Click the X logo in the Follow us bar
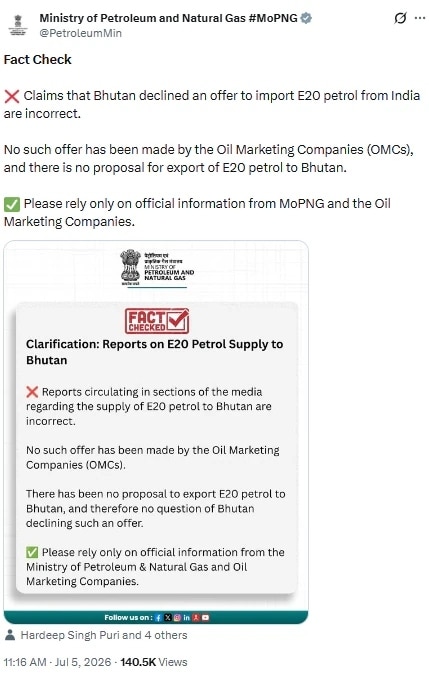The width and height of the screenshot is (429, 679). (x=168, y=618)
